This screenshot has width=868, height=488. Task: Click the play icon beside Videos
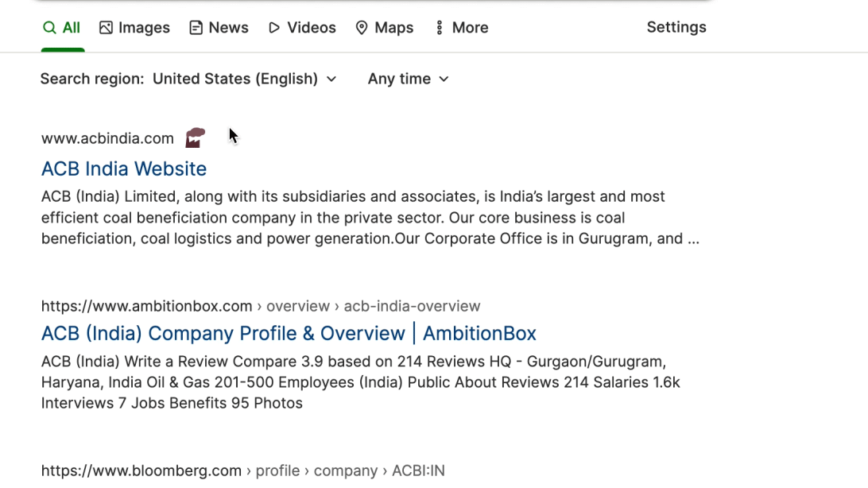[274, 28]
